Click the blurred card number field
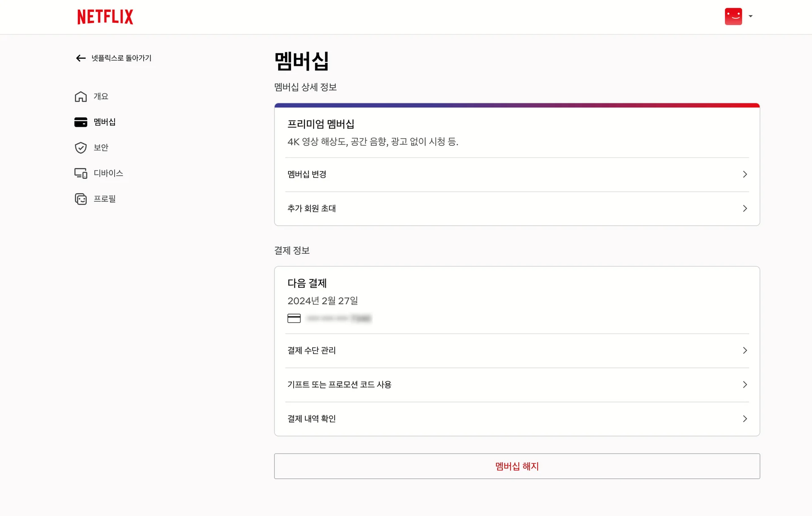This screenshot has height=516, width=812. tap(338, 318)
